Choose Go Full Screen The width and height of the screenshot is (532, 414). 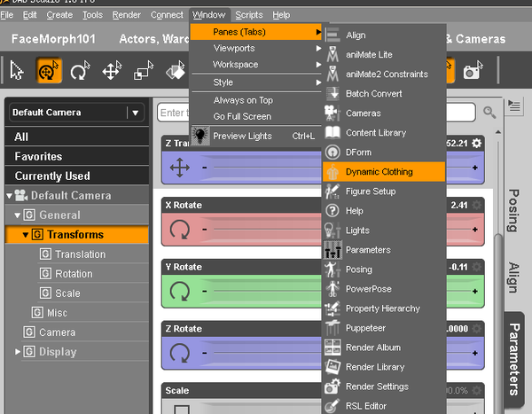(256, 116)
